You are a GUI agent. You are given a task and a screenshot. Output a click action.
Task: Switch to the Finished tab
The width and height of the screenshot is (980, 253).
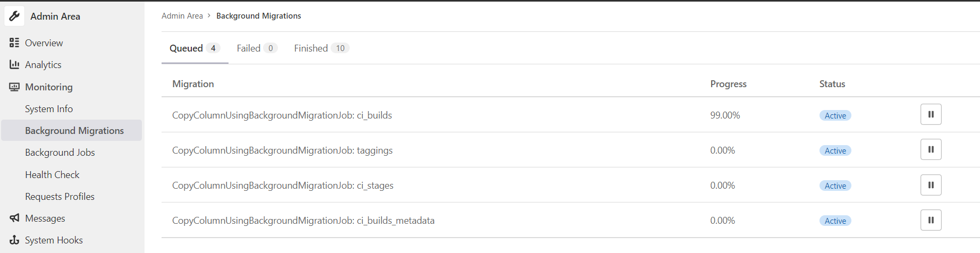point(321,48)
